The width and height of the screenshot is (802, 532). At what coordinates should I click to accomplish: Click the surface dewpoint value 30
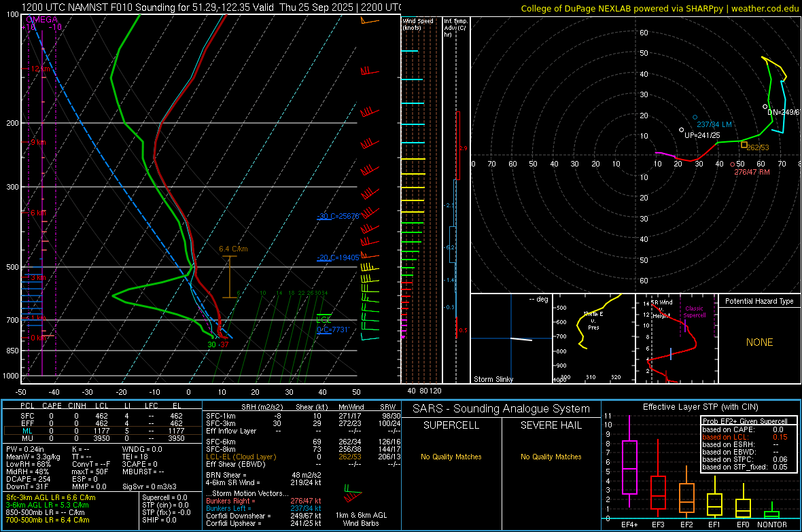(x=212, y=344)
